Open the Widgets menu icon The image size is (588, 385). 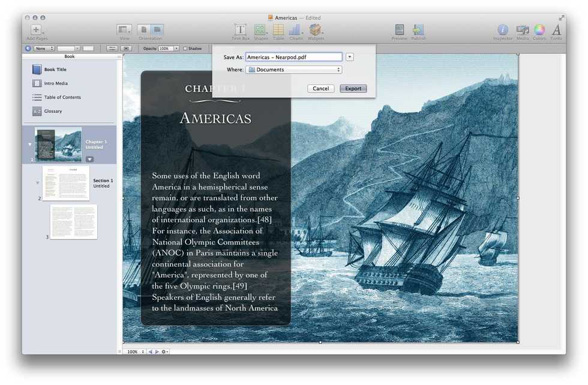click(x=316, y=30)
